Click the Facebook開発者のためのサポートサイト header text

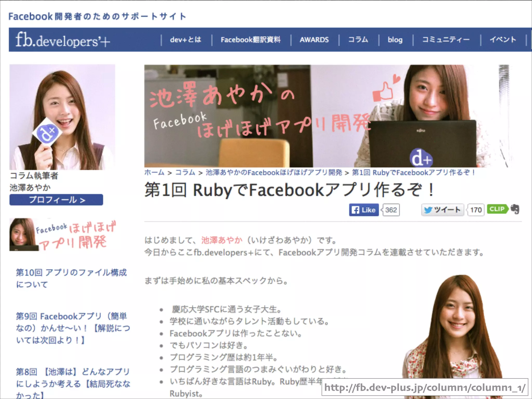[97, 16]
